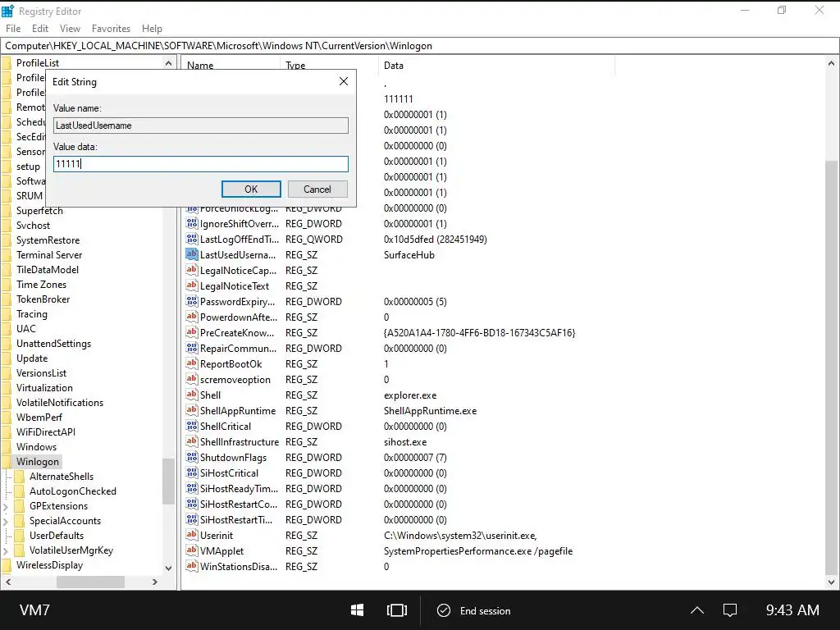Image resolution: width=840 pixels, height=630 pixels.
Task: Expand the GPExtensions key
Action: point(6,506)
